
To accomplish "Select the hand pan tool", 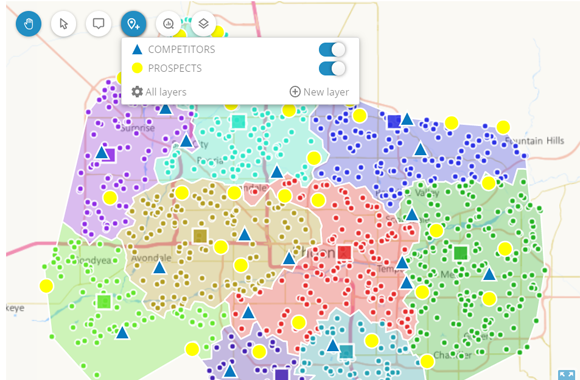I will point(28,24).
